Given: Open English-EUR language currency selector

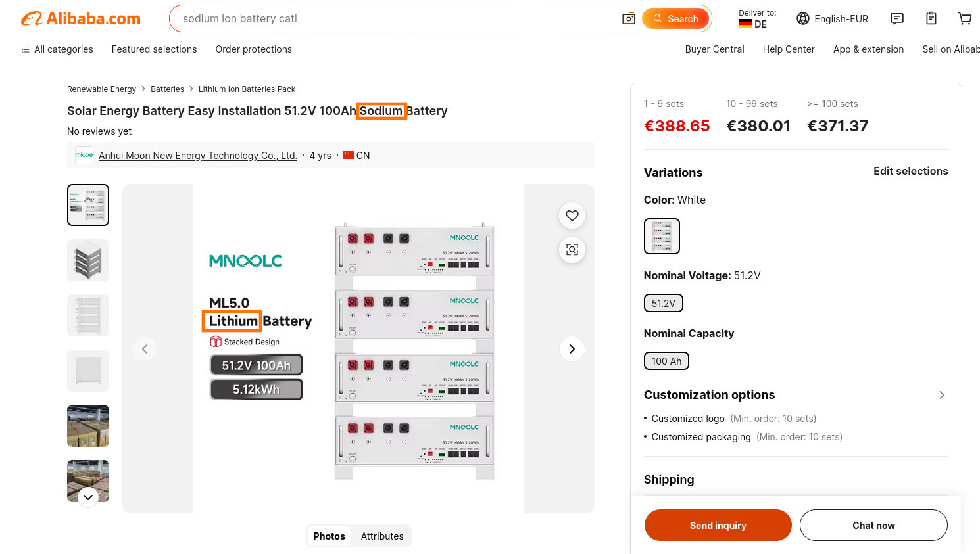Looking at the screenshot, I should coord(832,19).
